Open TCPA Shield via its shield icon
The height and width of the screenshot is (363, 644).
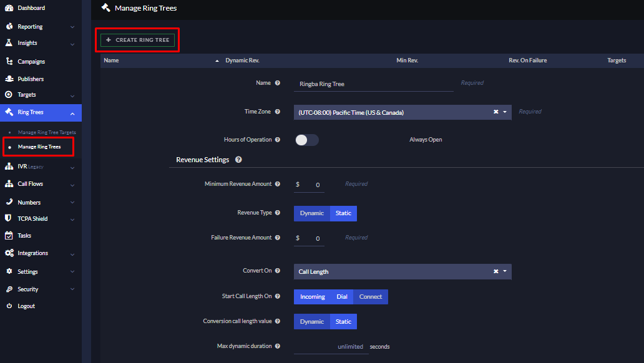tap(9, 218)
